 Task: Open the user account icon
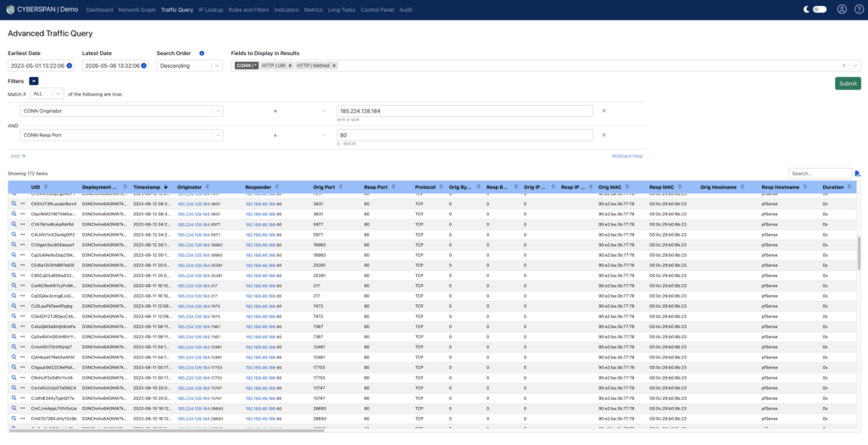842,9
